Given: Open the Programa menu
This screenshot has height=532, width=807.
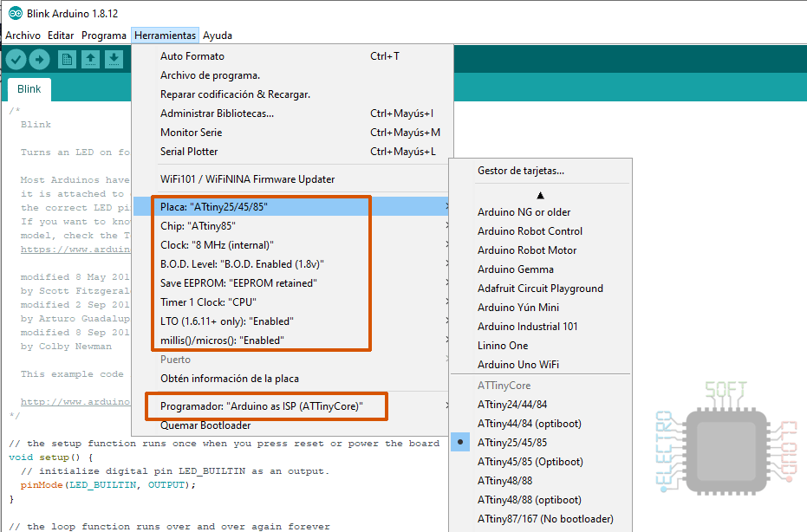Looking at the screenshot, I should (103, 36).
